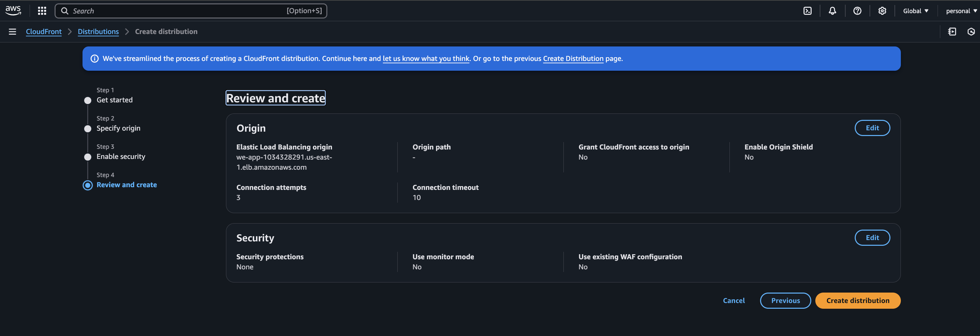The height and width of the screenshot is (336, 980).
Task: Open notifications bell icon
Action: click(x=832, y=11)
